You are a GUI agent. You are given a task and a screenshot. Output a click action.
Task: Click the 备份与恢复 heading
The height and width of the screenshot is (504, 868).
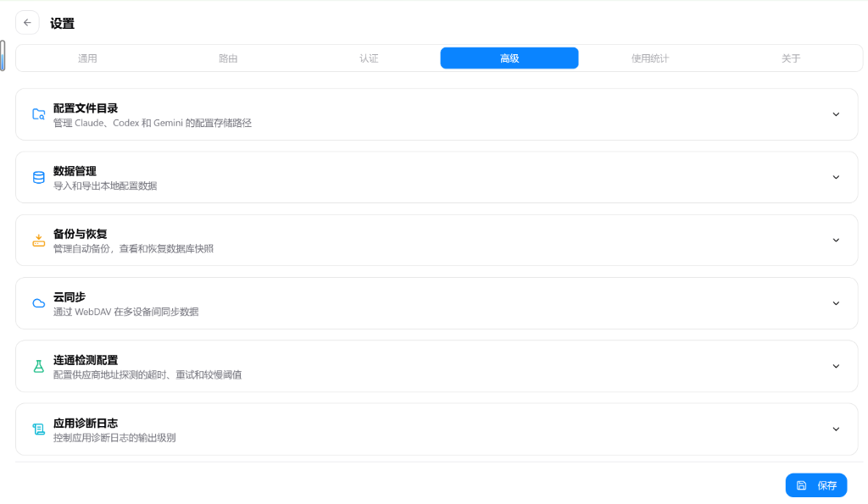(80, 234)
